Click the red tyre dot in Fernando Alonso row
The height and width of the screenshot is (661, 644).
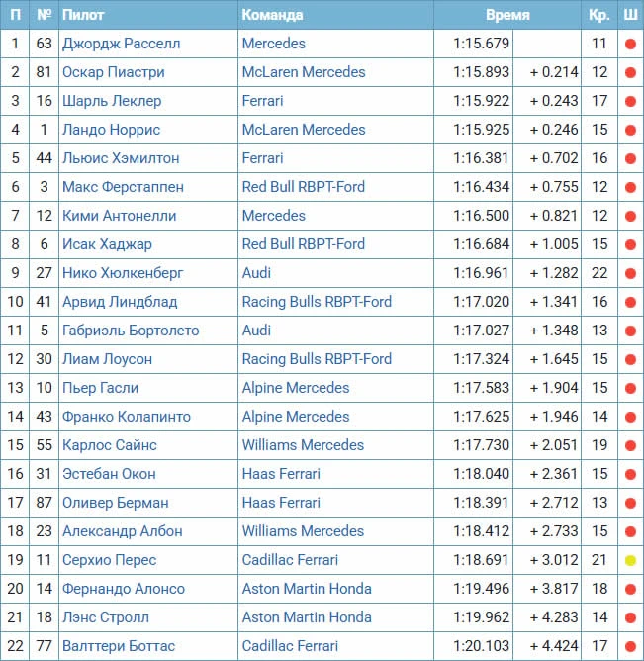pos(630,589)
